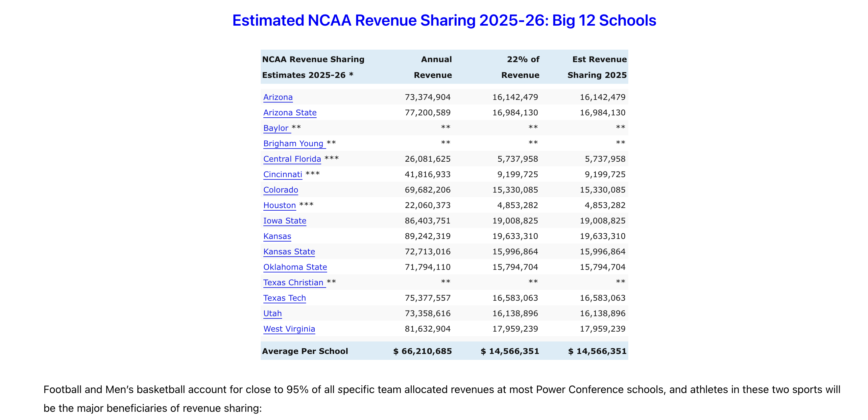Click Est Revenue Sharing 2025 header
Viewport: 868px width, 420px height.
pos(597,67)
